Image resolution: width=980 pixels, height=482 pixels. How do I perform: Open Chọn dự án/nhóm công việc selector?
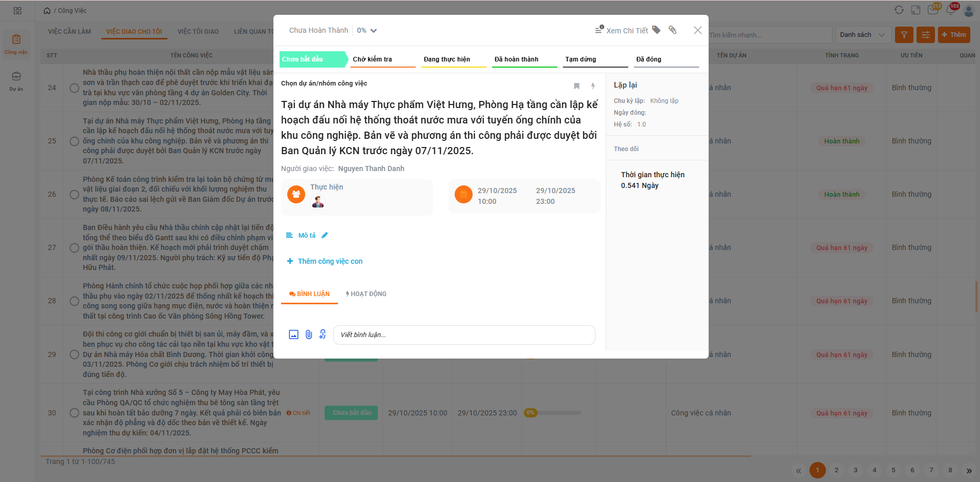pyautogui.click(x=324, y=83)
